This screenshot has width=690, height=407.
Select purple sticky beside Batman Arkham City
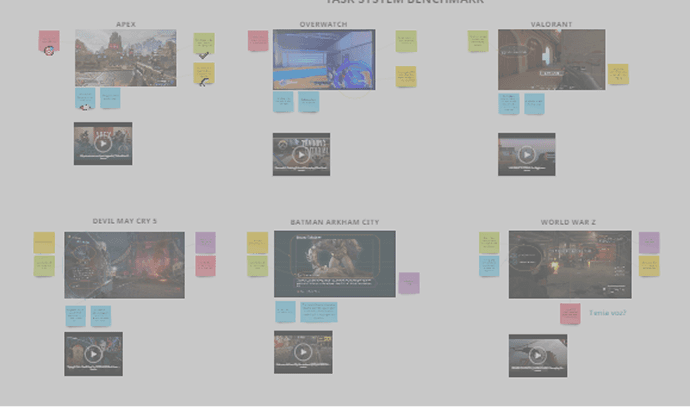[409, 282]
